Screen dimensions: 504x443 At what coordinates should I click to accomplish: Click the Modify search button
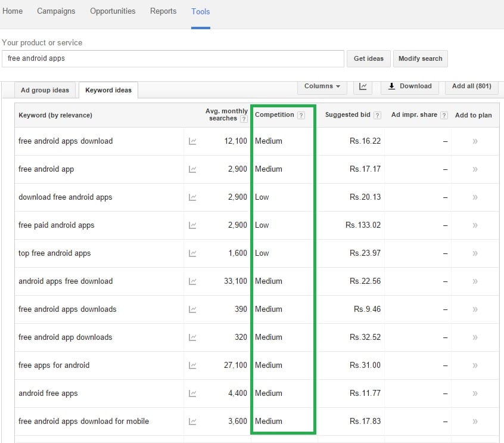tap(421, 58)
